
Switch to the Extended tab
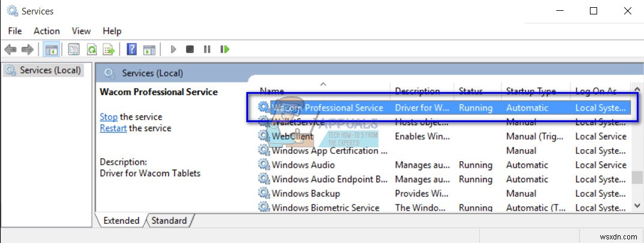[x=121, y=221]
